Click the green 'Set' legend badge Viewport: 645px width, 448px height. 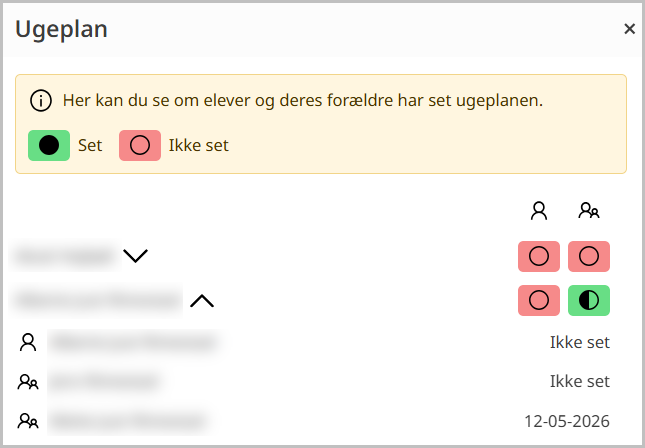[x=49, y=146]
